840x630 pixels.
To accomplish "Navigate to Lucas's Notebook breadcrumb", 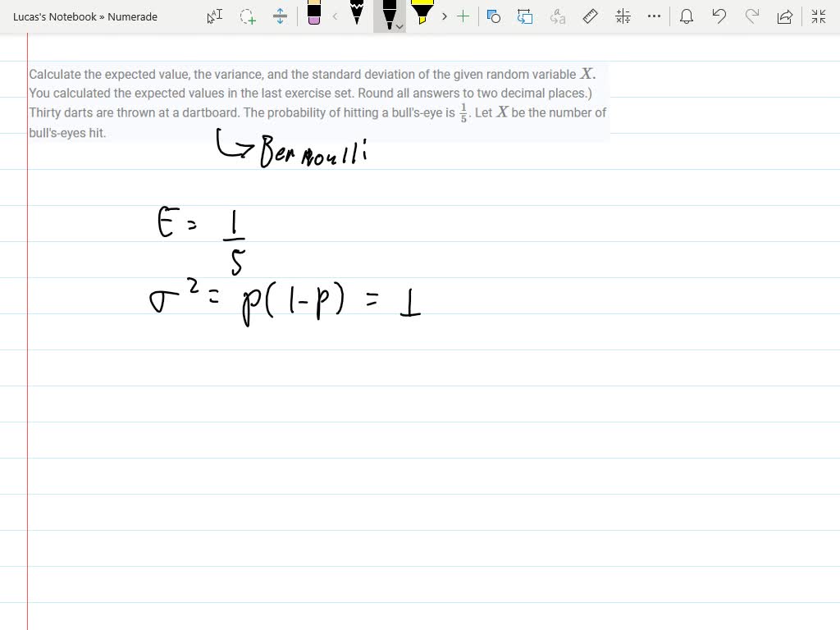I will (54, 16).
